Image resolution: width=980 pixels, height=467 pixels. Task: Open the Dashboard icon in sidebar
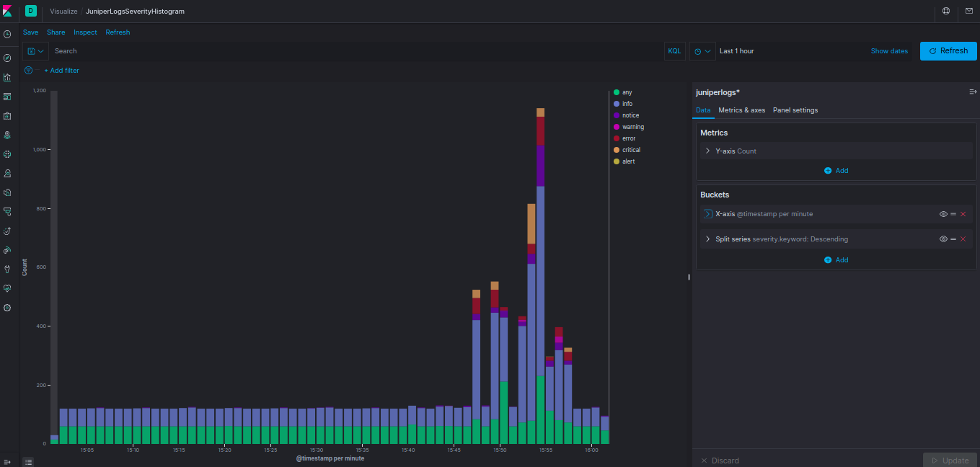coord(7,97)
